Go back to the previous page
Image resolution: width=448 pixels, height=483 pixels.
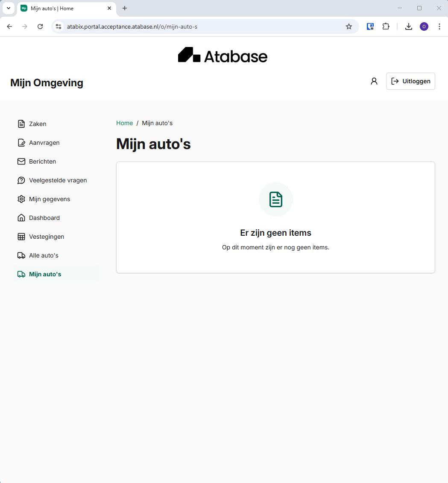[9, 26]
